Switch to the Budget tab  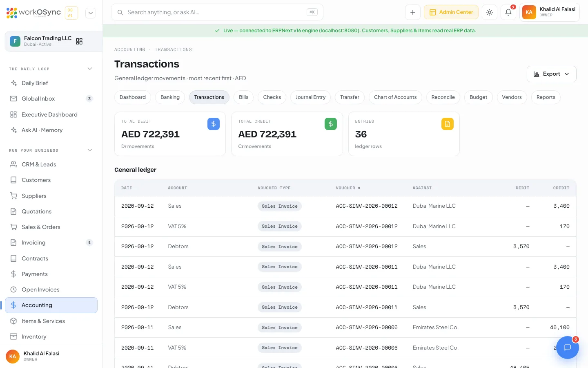click(479, 97)
